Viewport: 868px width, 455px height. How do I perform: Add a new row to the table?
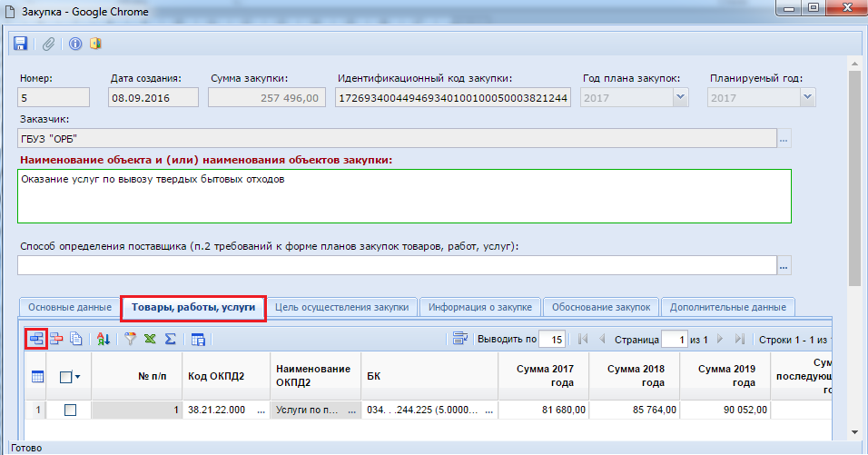point(36,339)
